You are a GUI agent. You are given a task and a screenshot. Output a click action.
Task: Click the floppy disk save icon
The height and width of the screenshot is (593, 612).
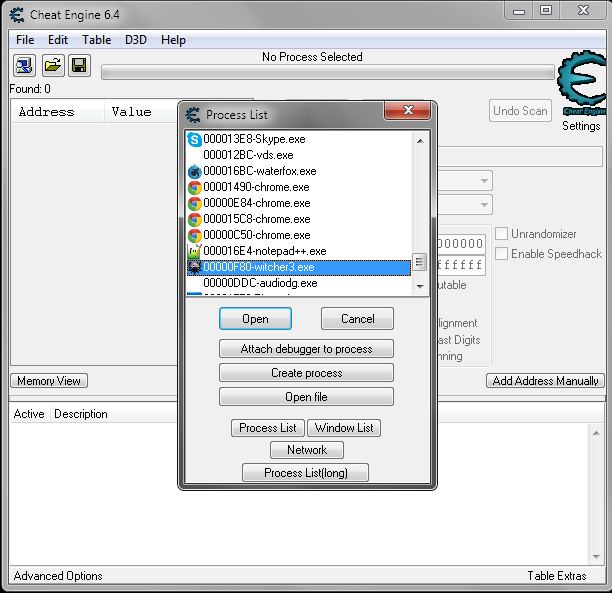(79, 66)
